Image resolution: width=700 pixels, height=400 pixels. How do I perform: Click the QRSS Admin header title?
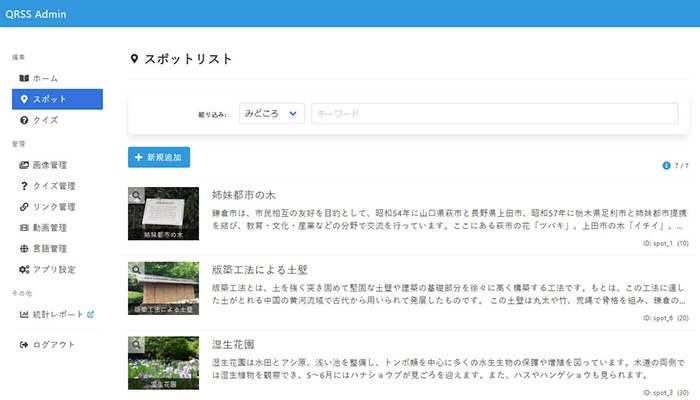coord(35,13)
